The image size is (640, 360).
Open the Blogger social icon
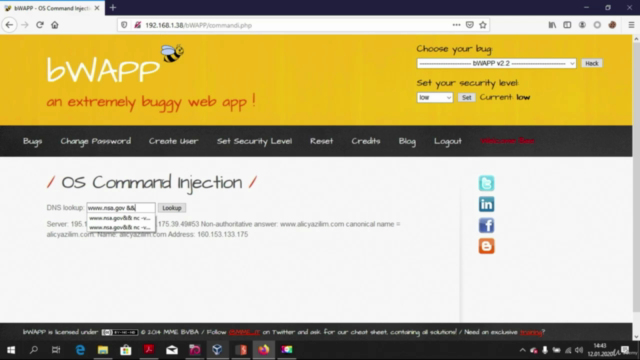(x=487, y=246)
